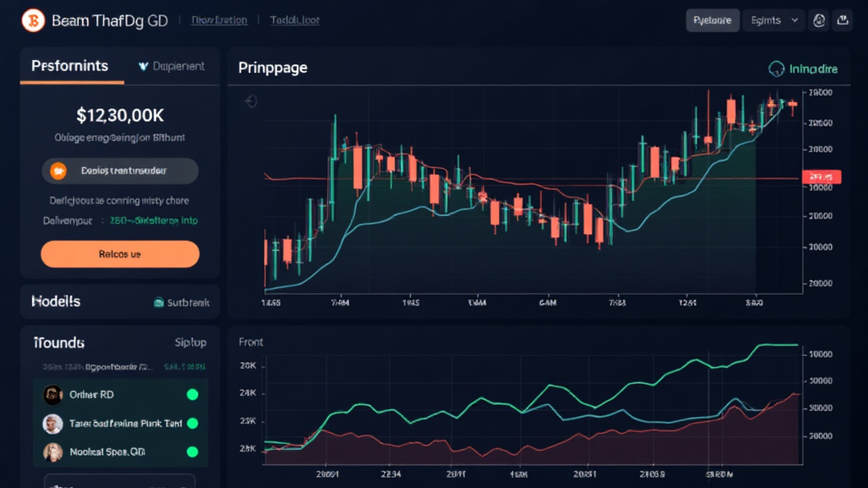Click the back-arrow icon above the price chart

250,101
